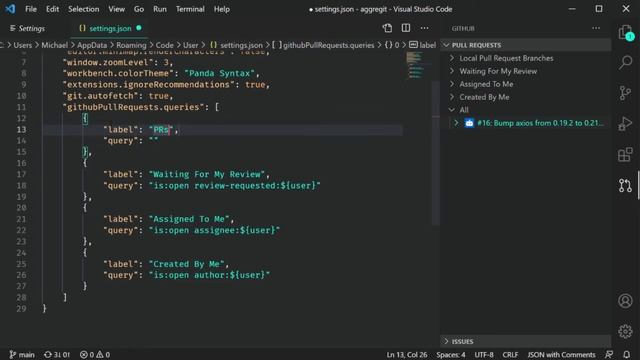Click the editor vertical scrollbar
This screenshot has width=640, height=360.
(x=436, y=153)
